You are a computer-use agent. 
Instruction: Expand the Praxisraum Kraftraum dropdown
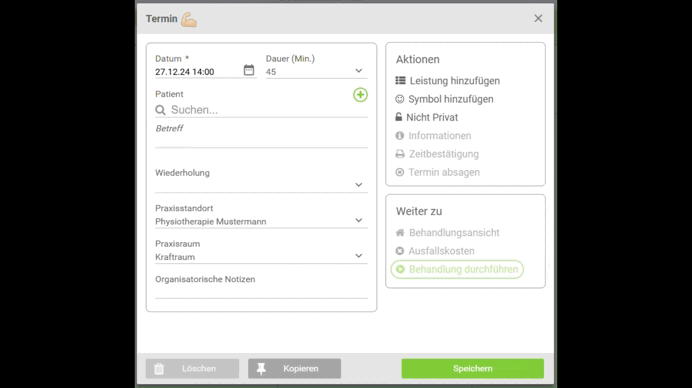pyautogui.click(x=261, y=256)
